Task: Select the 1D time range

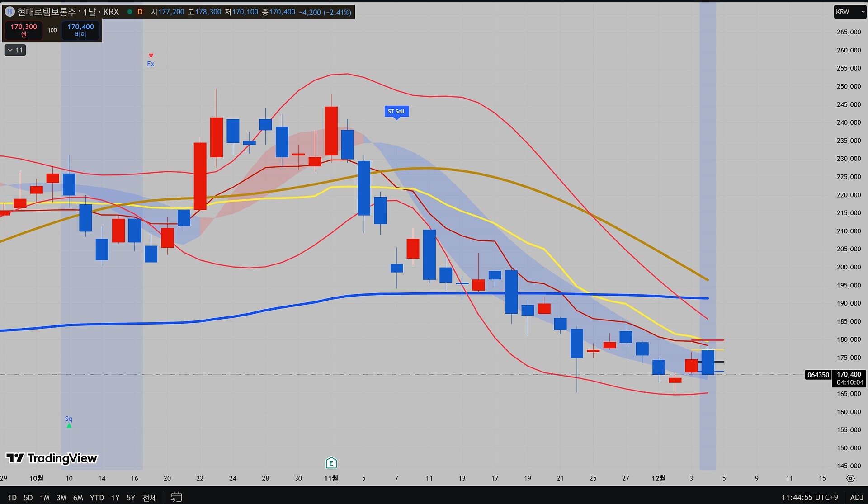Action: (12, 498)
